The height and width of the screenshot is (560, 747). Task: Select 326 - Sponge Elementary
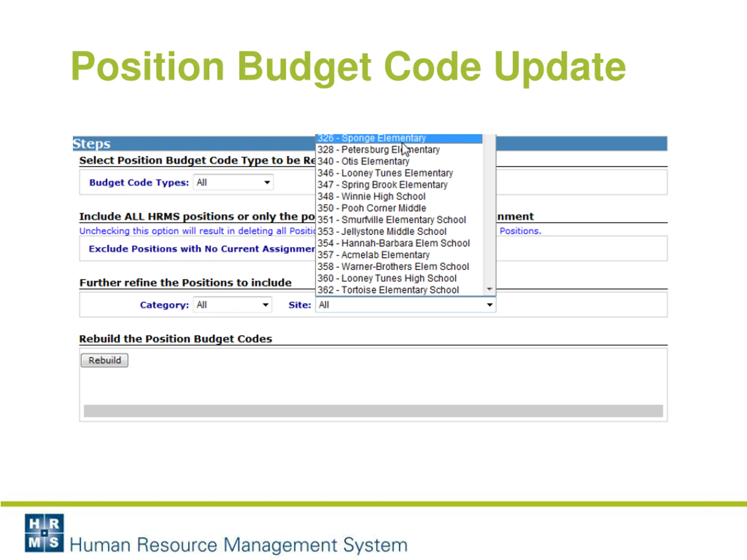coord(399,139)
